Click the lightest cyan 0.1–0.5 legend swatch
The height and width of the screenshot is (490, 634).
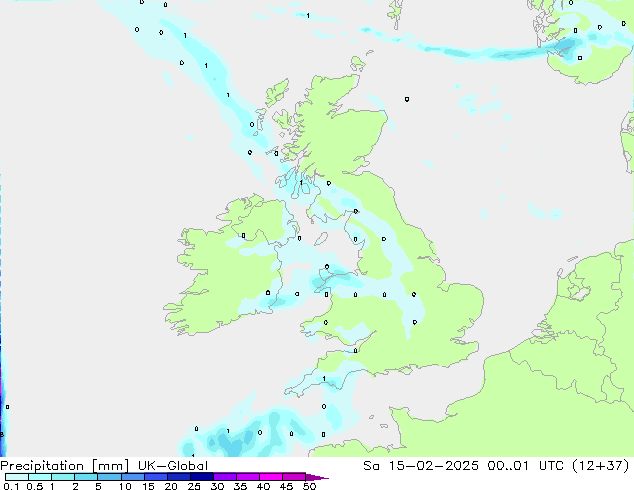pyautogui.click(x=17, y=477)
